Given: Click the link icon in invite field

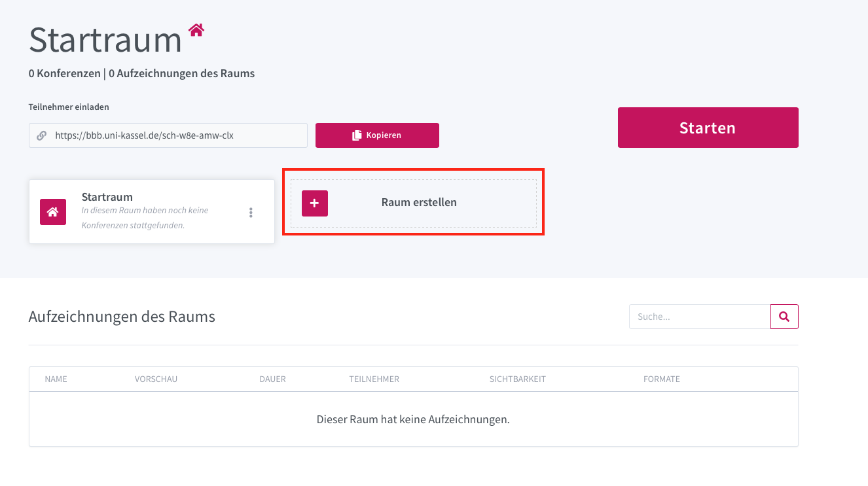Looking at the screenshot, I should coord(42,135).
